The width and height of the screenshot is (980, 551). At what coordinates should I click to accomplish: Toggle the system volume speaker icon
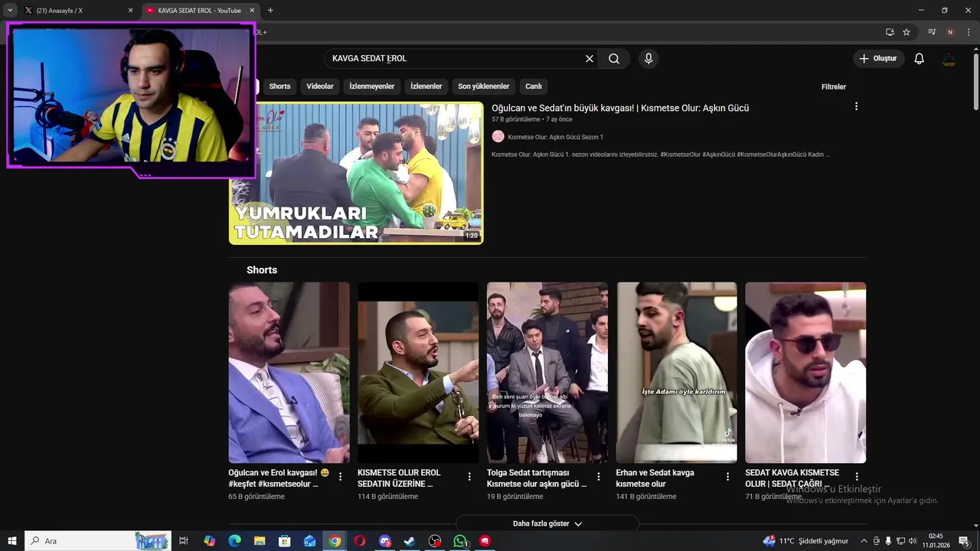coord(913,541)
